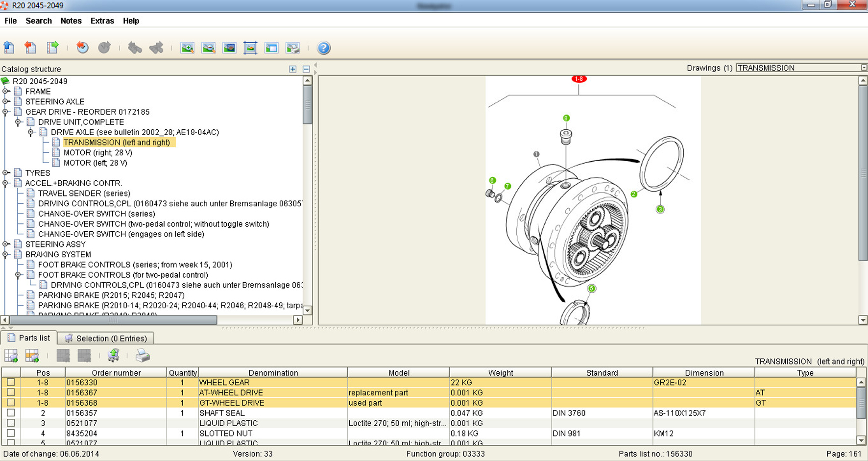Zoom out of the drawing
Image resolution: width=868 pixels, height=461 pixels.
[x=209, y=48]
